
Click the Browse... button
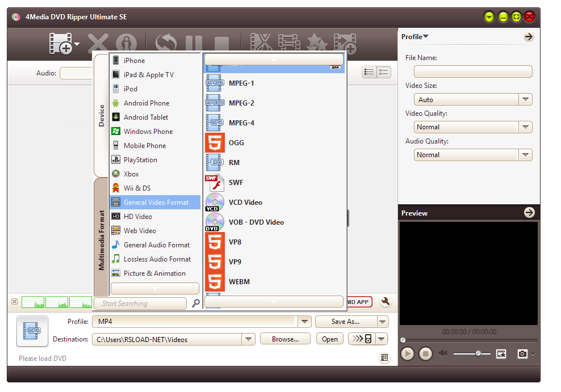(285, 339)
